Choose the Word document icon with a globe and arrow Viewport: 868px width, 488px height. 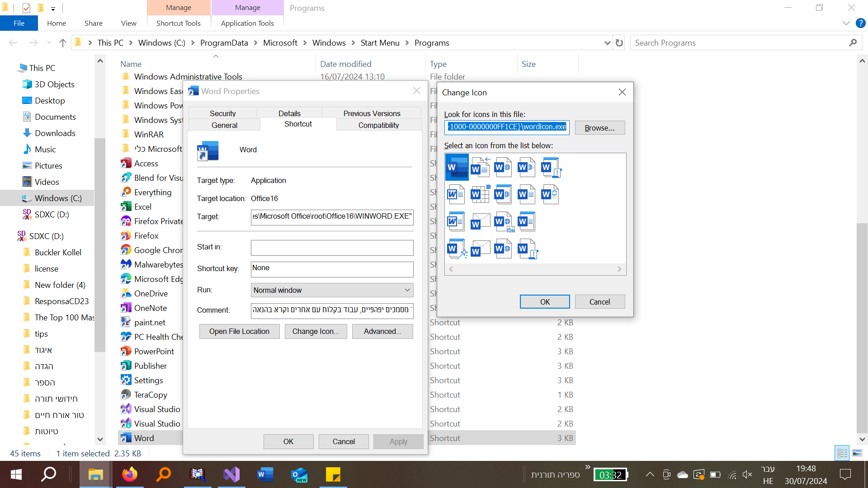(526, 167)
